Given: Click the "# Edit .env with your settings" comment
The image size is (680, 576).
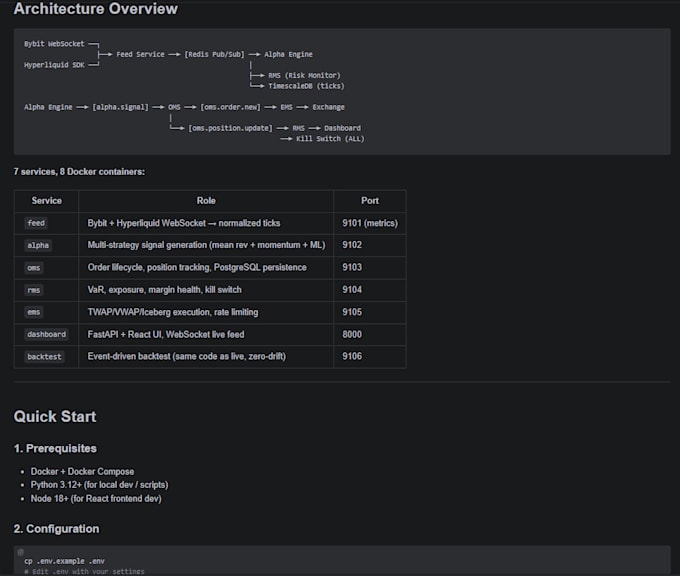Looking at the screenshot, I should pyautogui.click(x=84, y=572).
